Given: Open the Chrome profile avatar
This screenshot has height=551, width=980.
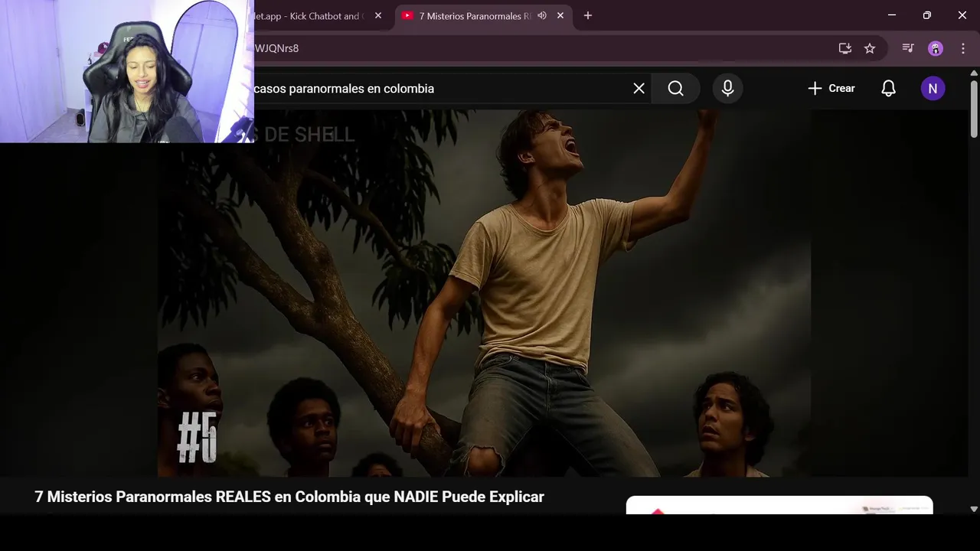Looking at the screenshot, I should (936, 48).
